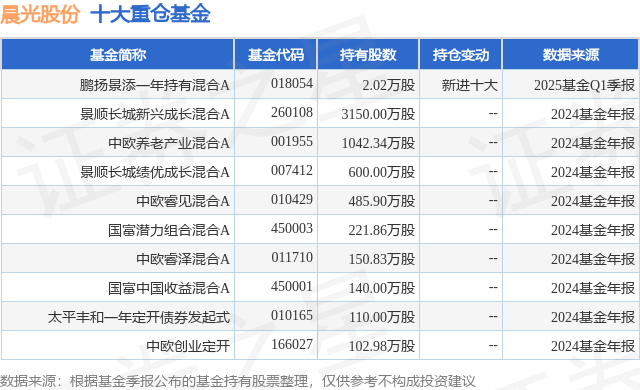Click the 持仓变动 column header
The height and width of the screenshot is (390, 640).
461,55
